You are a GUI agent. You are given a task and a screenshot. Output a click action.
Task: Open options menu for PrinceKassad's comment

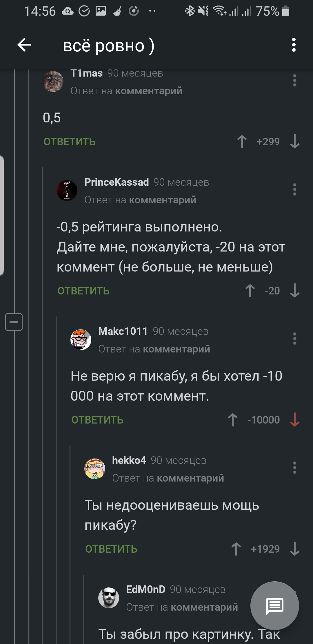pos(294,190)
